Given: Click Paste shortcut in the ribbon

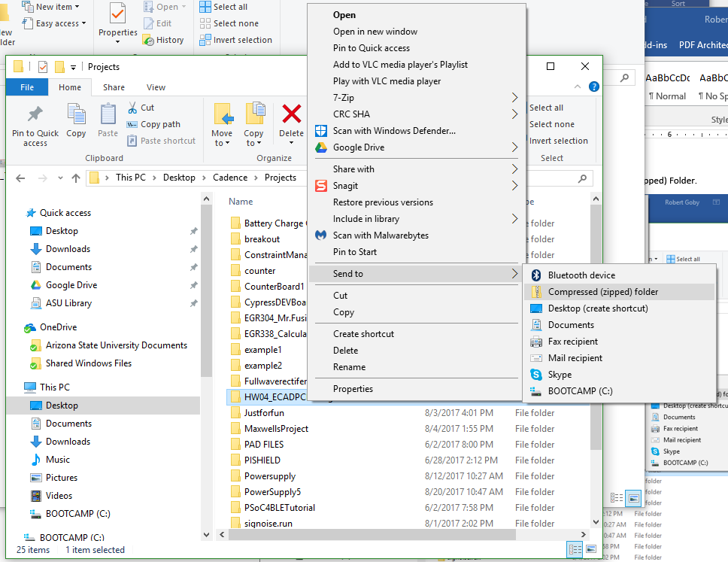Looking at the screenshot, I should point(162,141).
